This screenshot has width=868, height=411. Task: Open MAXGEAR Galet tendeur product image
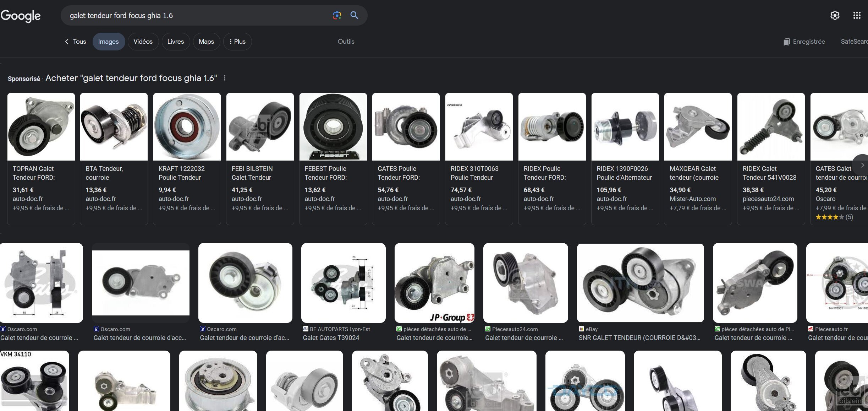point(698,127)
